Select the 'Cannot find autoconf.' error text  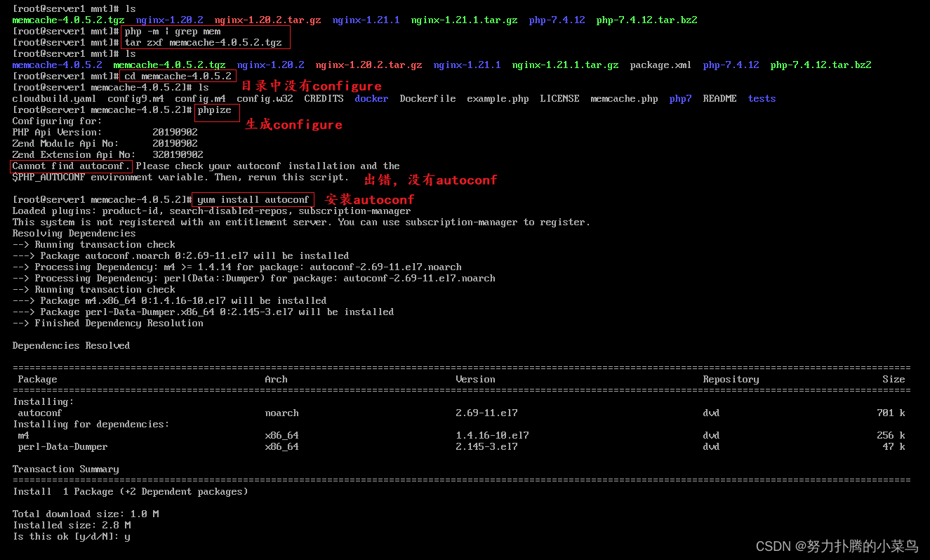(x=71, y=166)
